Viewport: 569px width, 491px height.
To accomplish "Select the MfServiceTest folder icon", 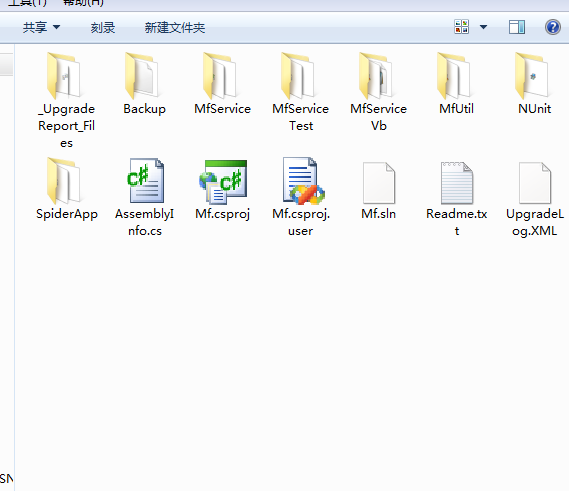I will [298, 76].
